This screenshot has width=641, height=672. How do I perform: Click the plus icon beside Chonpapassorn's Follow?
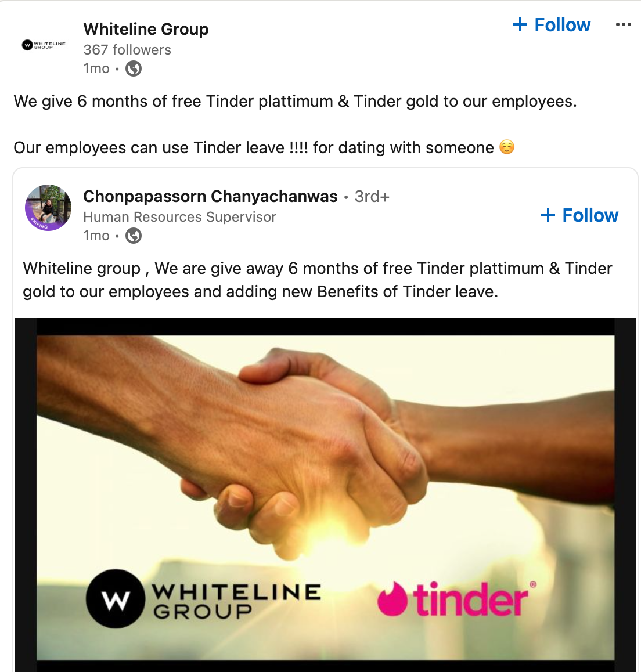tap(548, 215)
